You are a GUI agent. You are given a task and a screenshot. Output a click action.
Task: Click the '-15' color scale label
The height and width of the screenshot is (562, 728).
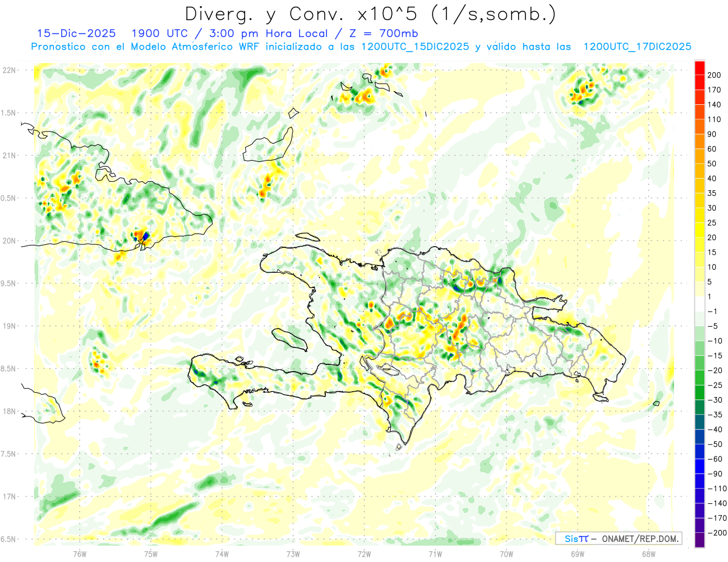coord(715,355)
